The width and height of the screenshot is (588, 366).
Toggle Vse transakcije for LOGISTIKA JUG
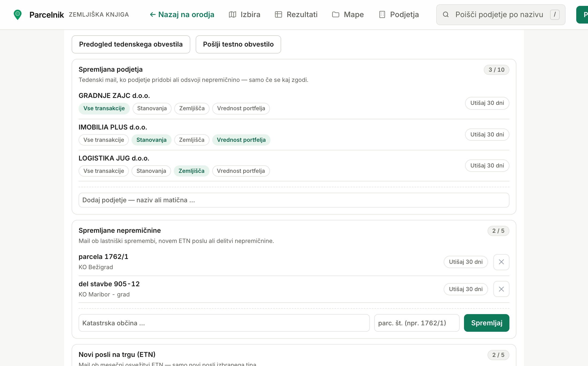[104, 171]
